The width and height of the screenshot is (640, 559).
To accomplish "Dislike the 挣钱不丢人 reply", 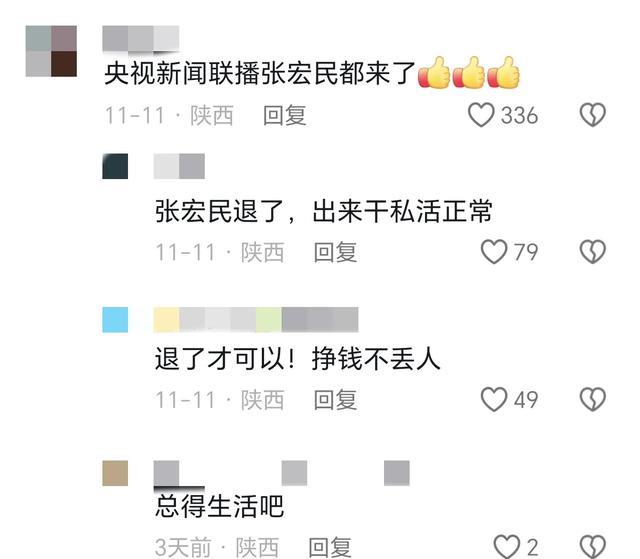I will click(x=593, y=399).
